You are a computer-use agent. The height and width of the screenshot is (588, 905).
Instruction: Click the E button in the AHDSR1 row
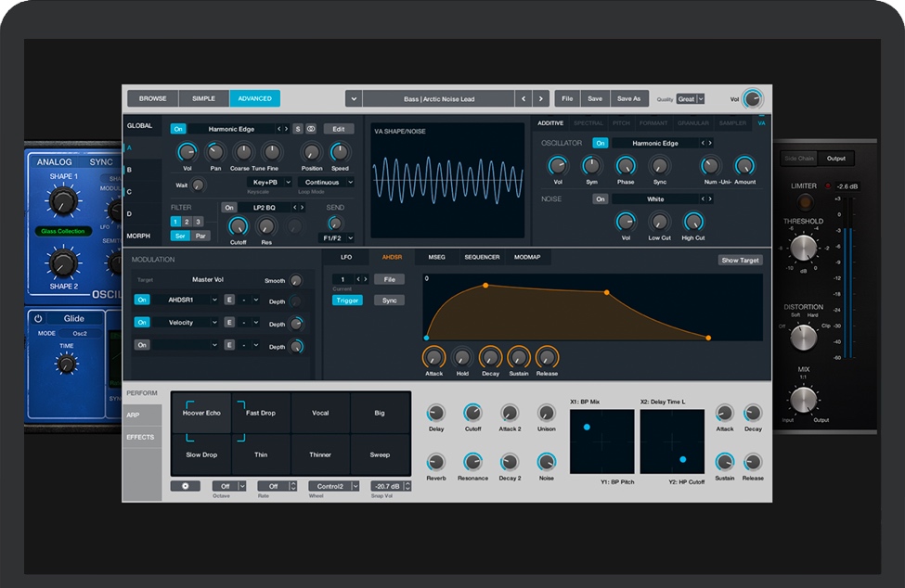(228, 300)
